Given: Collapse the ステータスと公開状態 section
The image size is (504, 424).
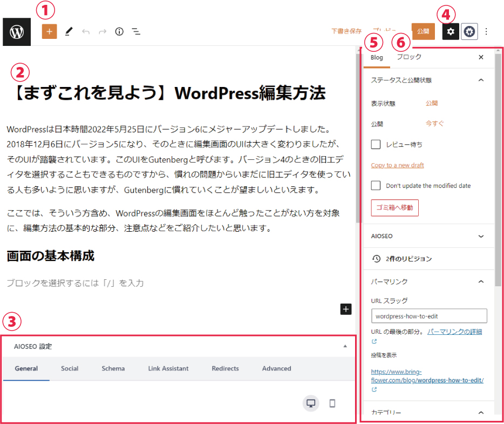Looking at the screenshot, I should 481,80.
